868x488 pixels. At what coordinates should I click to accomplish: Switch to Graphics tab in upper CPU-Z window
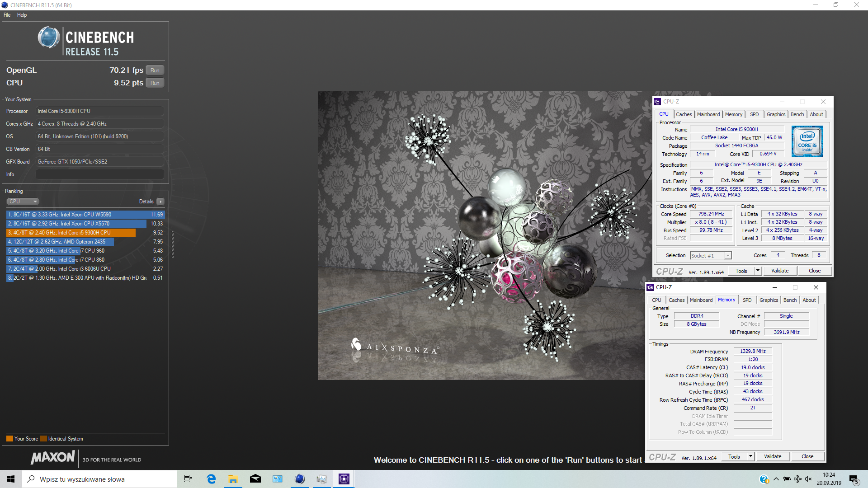click(776, 114)
